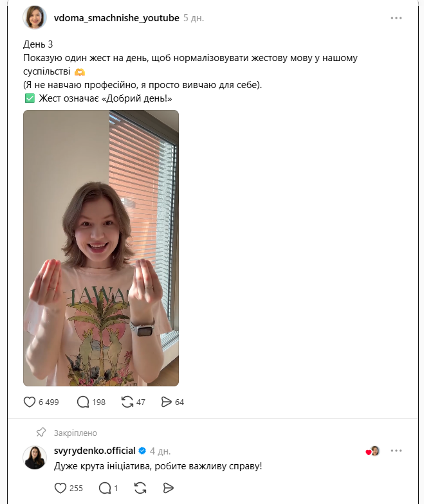424x504 pixels.
Task: Share svyrydenko.official's reply
Action: [x=169, y=488]
